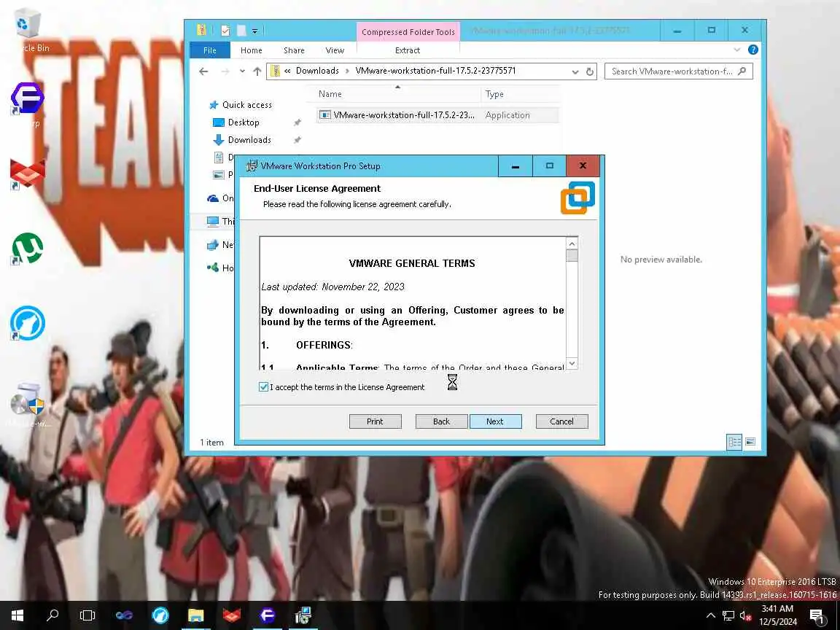Open the blue wolf browser on taskbar

[x=160, y=615]
